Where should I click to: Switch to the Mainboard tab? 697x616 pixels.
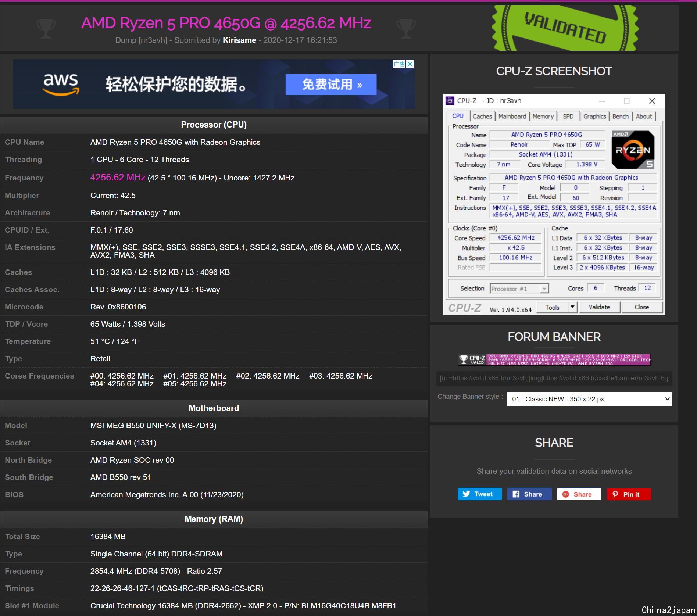pyautogui.click(x=512, y=116)
